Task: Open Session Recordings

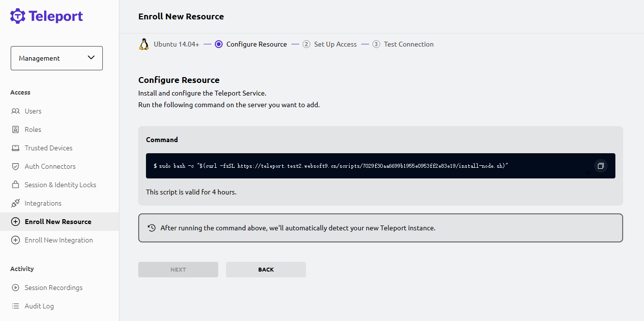Action: (53, 288)
